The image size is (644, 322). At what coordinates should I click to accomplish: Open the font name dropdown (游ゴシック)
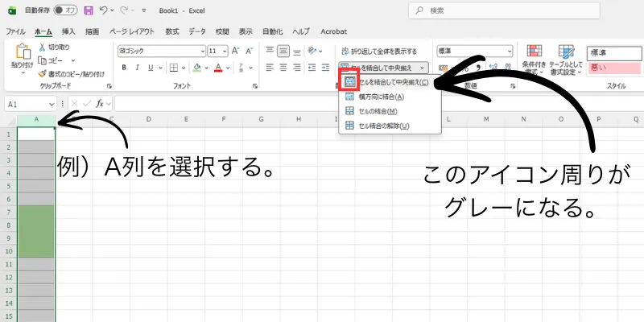pyautogui.click(x=203, y=52)
